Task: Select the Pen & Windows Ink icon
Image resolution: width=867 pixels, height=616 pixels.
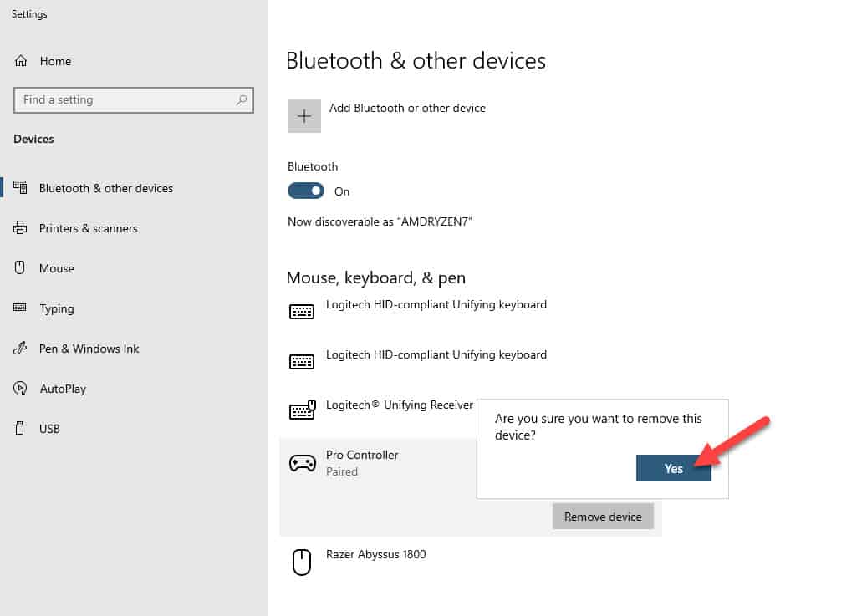Action: [19, 348]
